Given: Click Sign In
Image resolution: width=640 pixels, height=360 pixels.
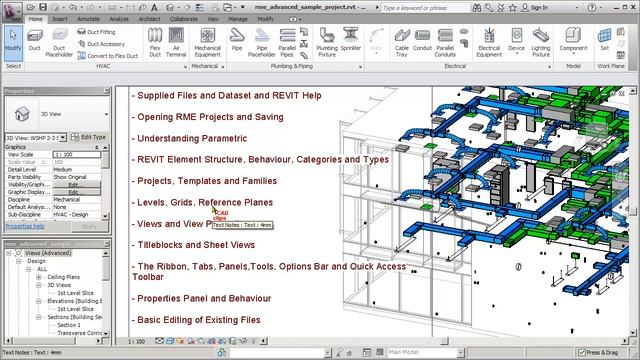Looking at the screenshot, I should coord(535,7).
